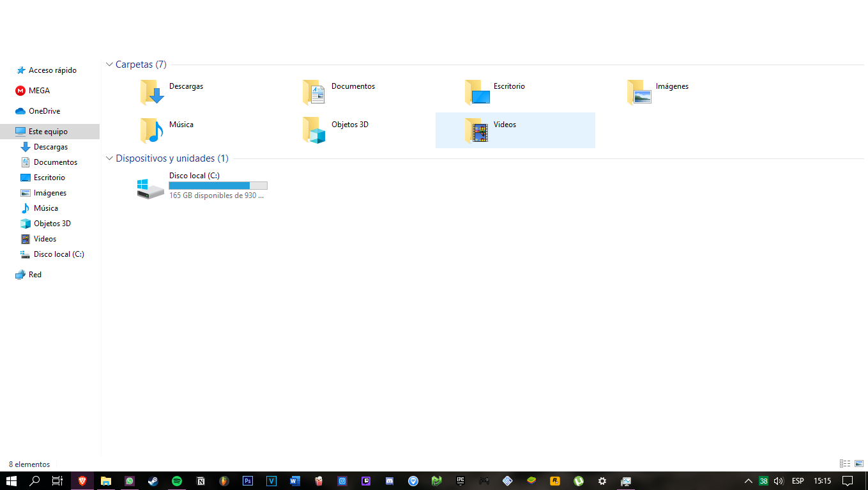Switch to Brave browser on taskbar
868x490 pixels.
82,480
